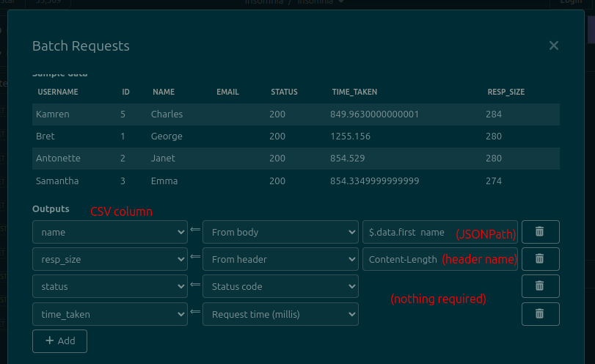Edit the $.data.first_name JSONPath field
This screenshot has width=595, height=364.
[440, 232]
